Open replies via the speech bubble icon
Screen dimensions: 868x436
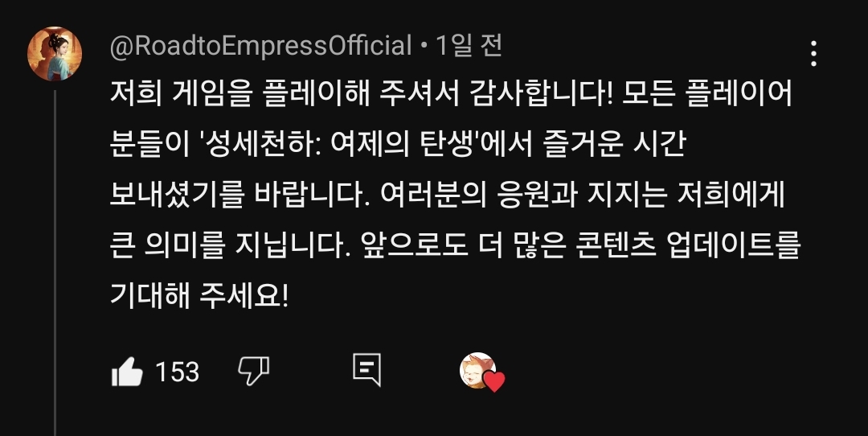click(x=367, y=369)
